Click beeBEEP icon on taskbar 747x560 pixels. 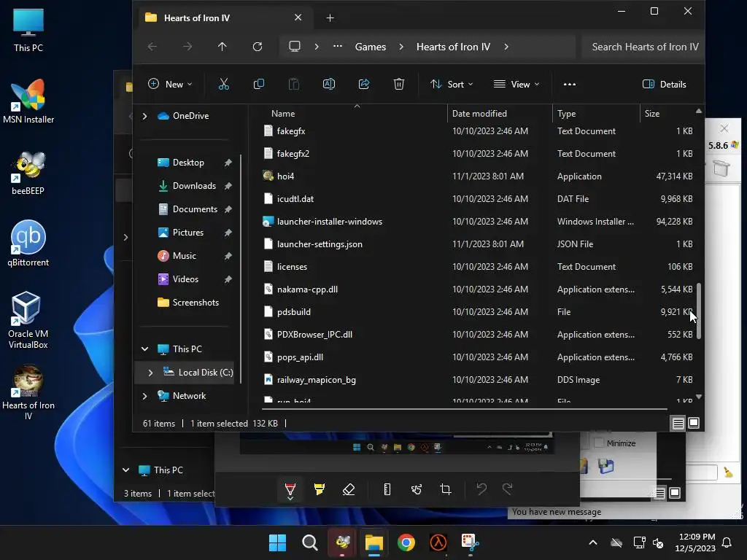342,542
